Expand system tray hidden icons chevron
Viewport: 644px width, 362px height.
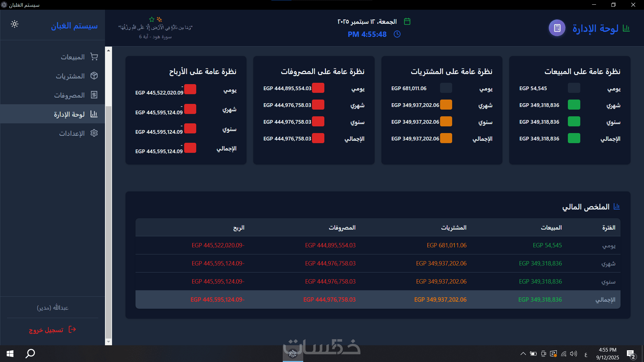pos(523,354)
